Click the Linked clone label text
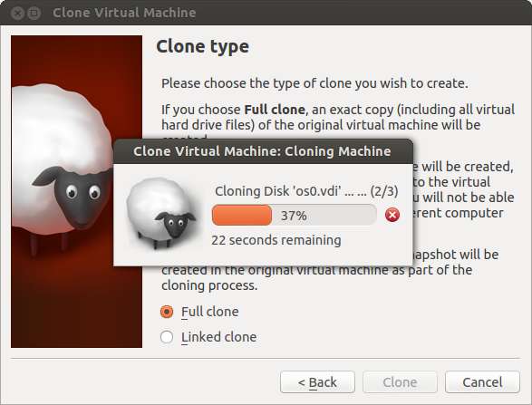Screen dimensions: 532x405 pos(218,337)
